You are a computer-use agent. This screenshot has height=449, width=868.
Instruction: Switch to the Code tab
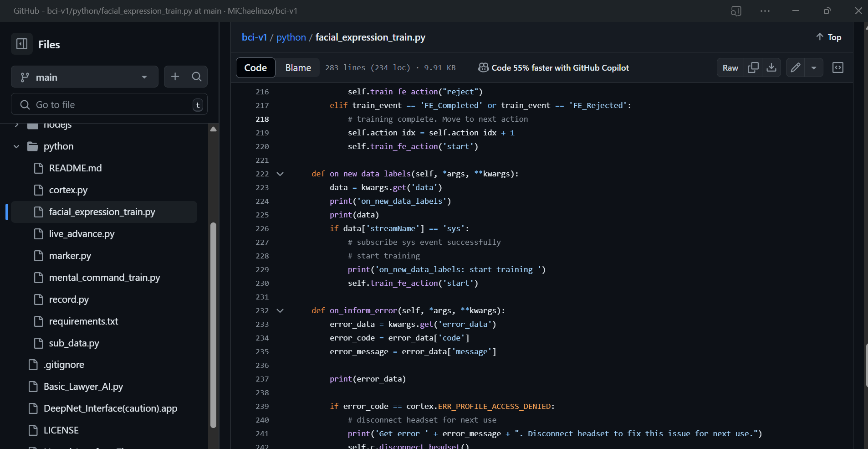[255, 67]
